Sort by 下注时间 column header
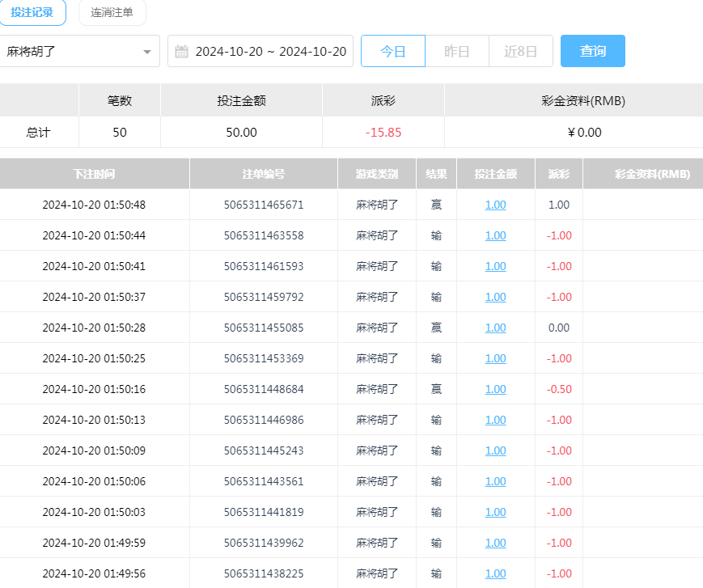This screenshot has height=588, width=703. pyautogui.click(x=94, y=174)
